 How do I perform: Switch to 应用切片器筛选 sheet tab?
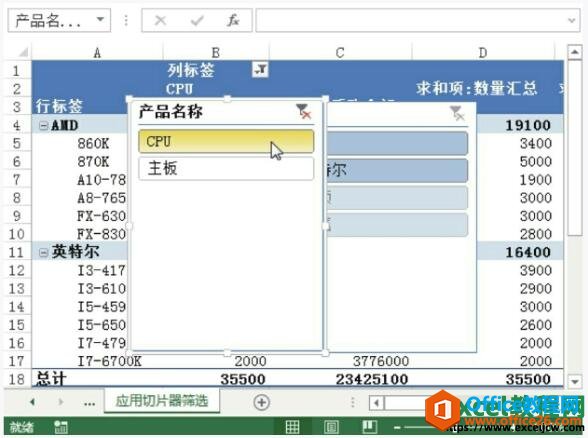[x=162, y=401]
